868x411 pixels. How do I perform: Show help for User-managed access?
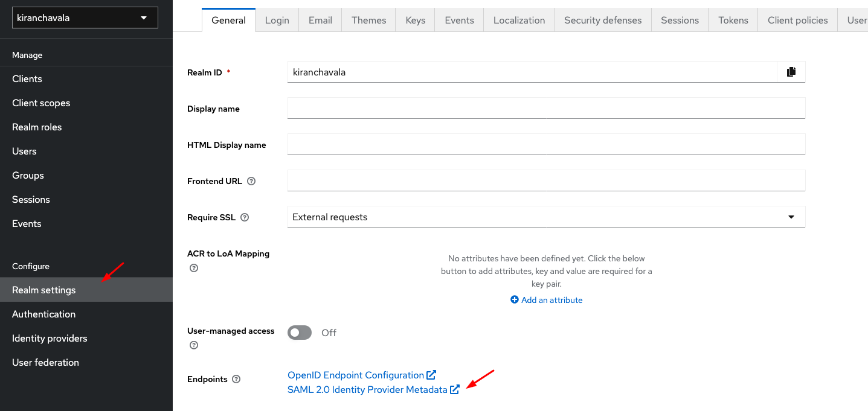[194, 345]
